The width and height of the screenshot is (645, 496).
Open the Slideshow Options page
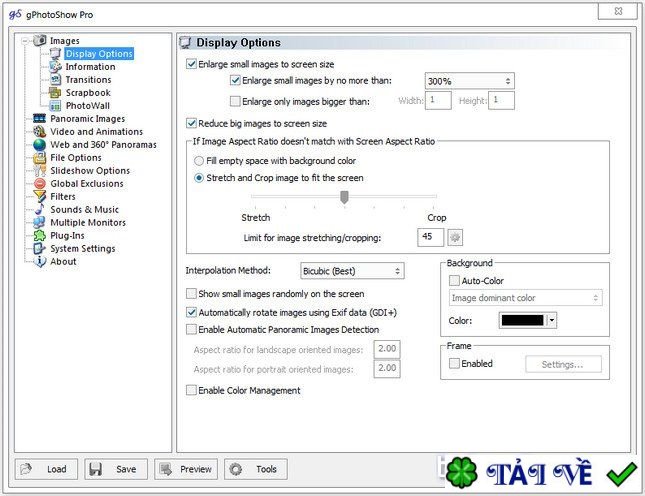point(90,171)
